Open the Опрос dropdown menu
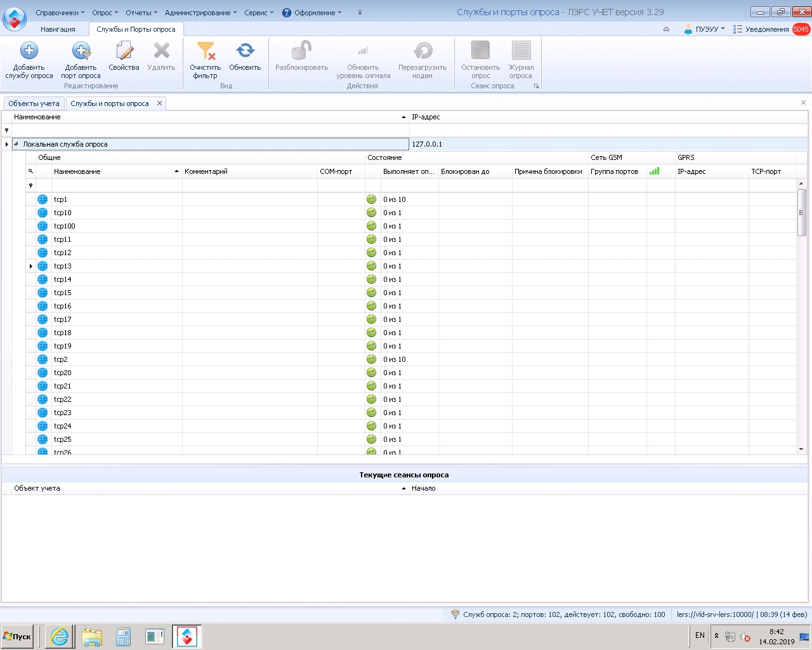Viewport: 812px width, 650px height. (105, 13)
